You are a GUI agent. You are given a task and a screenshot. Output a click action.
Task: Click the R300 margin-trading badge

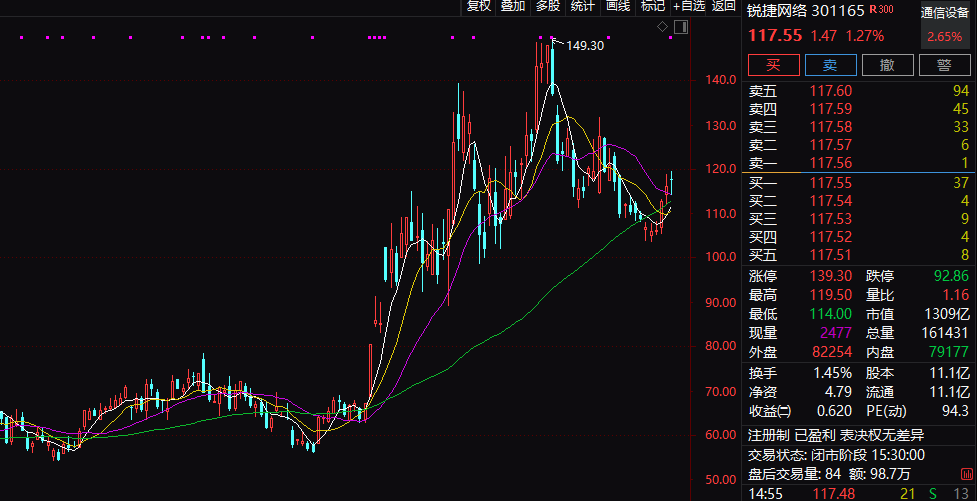(x=881, y=9)
